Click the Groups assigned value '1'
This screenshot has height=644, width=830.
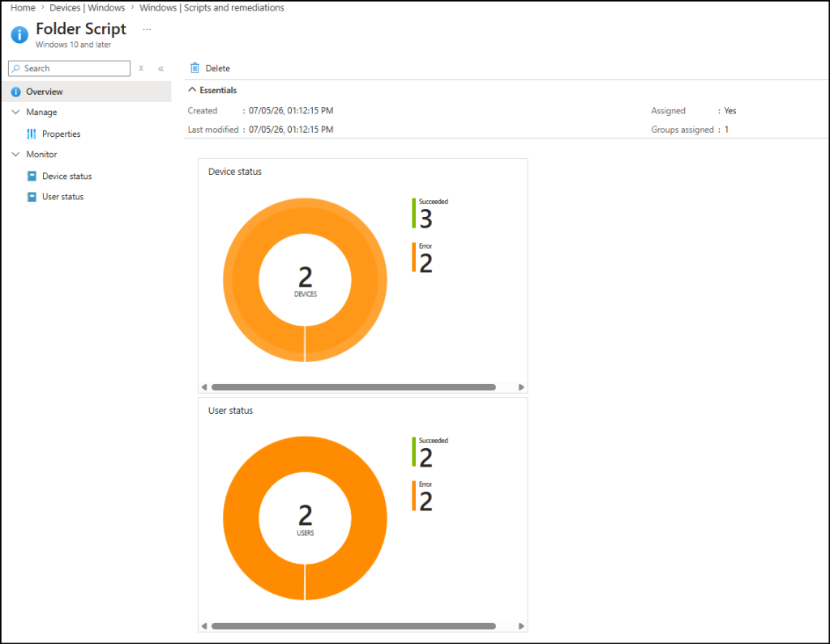[x=727, y=130]
